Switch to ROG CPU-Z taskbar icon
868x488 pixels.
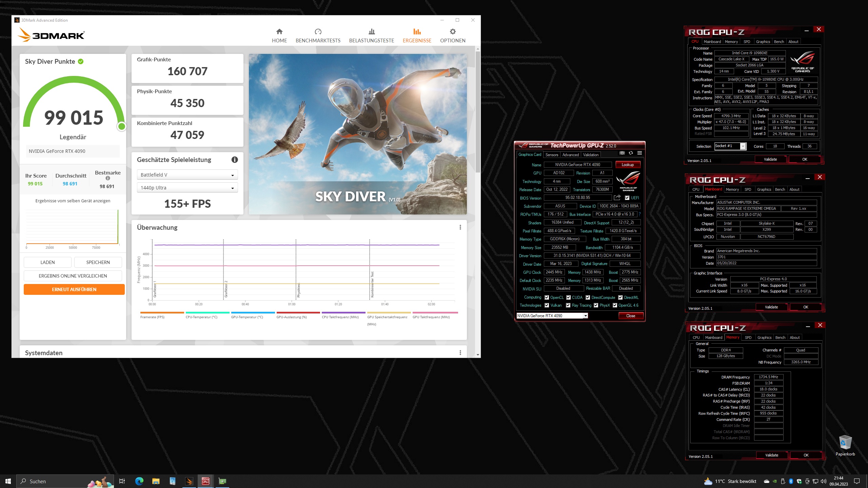(x=206, y=481)
